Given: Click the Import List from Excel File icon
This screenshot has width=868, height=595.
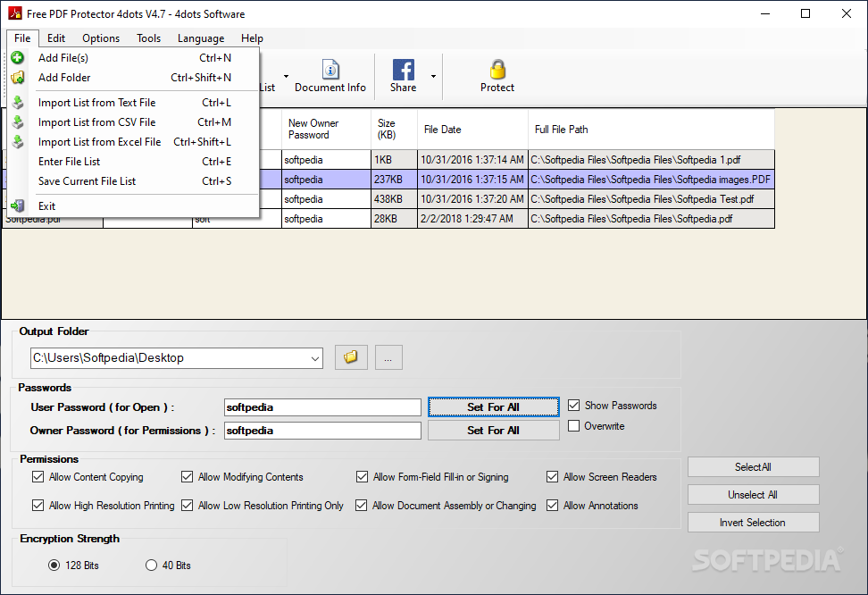Looking at the screenshot, I should pos(18,142).
